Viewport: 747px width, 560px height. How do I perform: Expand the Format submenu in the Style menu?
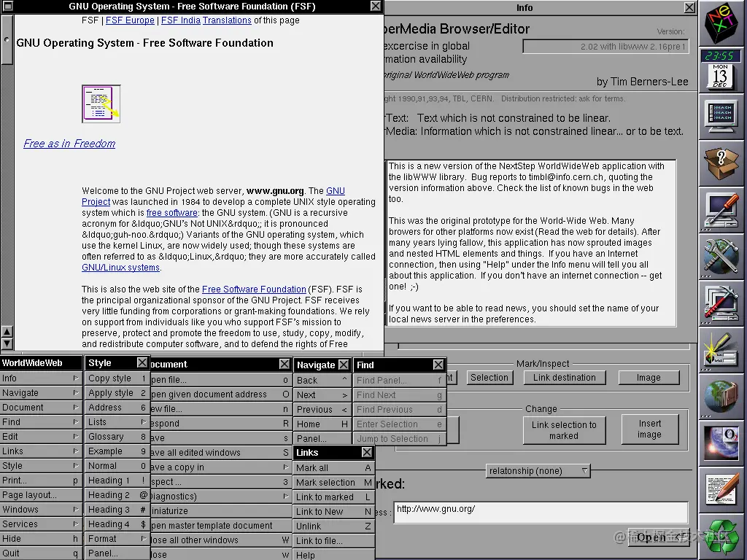pyautogui.click(x=117, y=538)
